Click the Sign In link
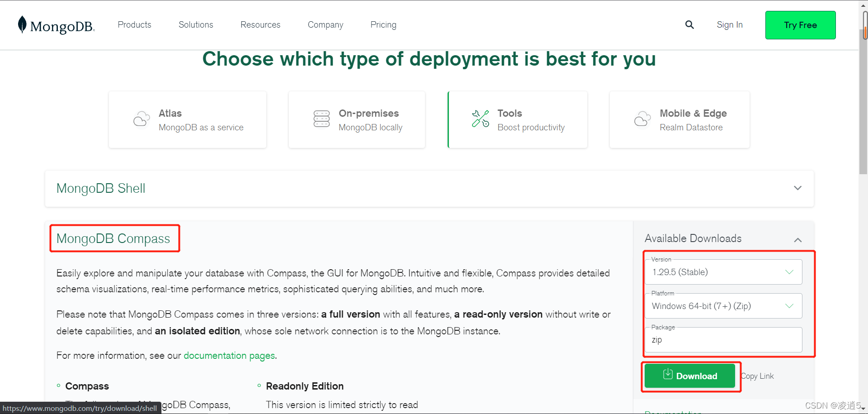This screenshot has width=868, height=414. click(730, 25)
